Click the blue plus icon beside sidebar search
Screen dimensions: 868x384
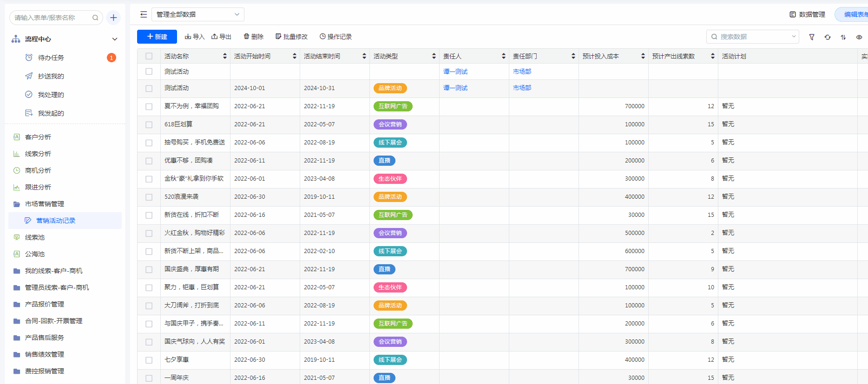point(113,18)
